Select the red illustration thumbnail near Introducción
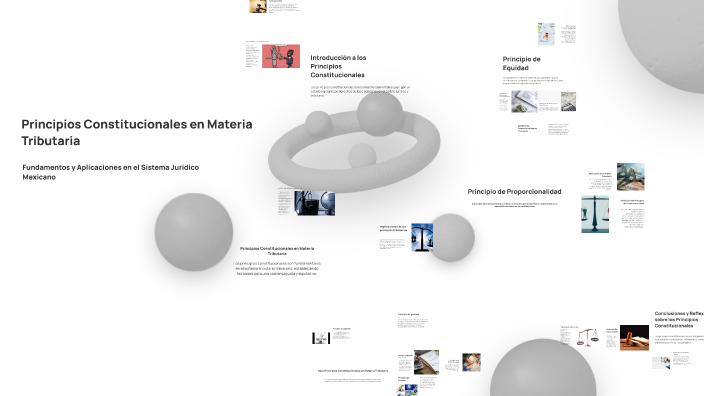This screenshot has height=396, width=704. [281, 56]
